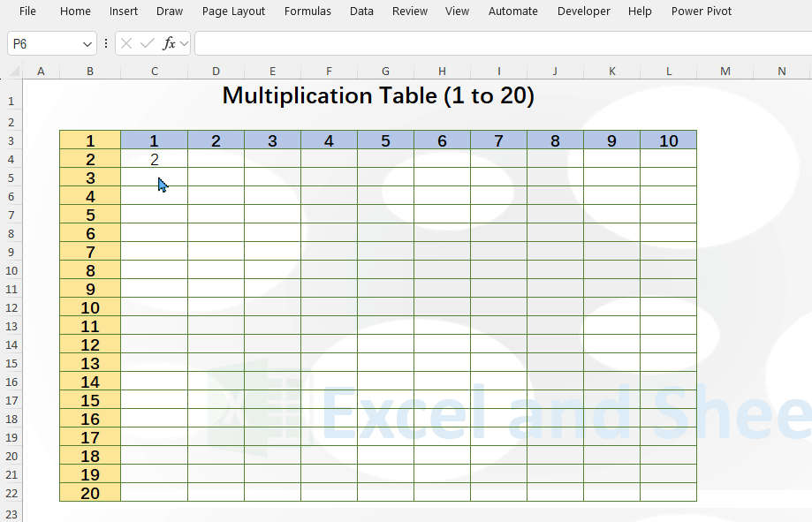Open the File menu
812x522 pixels.
(x=27, y=11)
